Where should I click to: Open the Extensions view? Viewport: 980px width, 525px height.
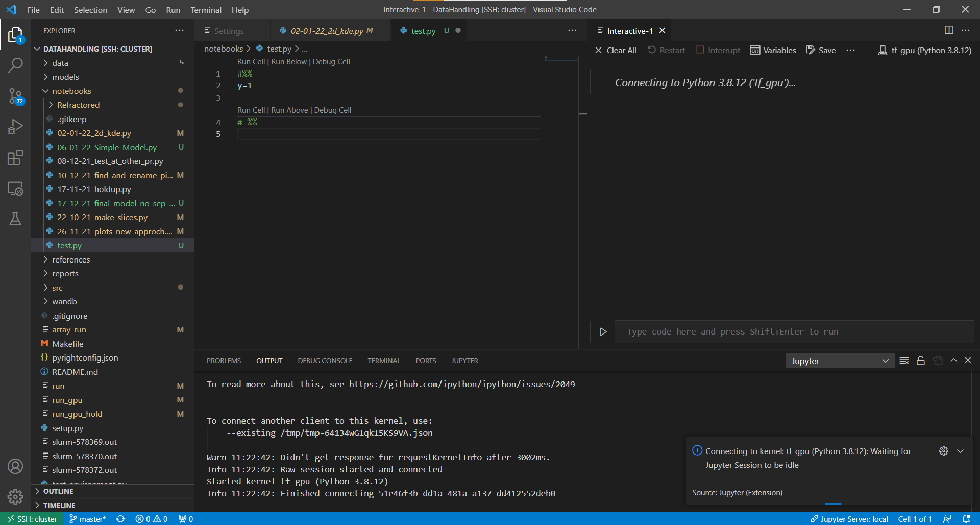pos(15,157)
